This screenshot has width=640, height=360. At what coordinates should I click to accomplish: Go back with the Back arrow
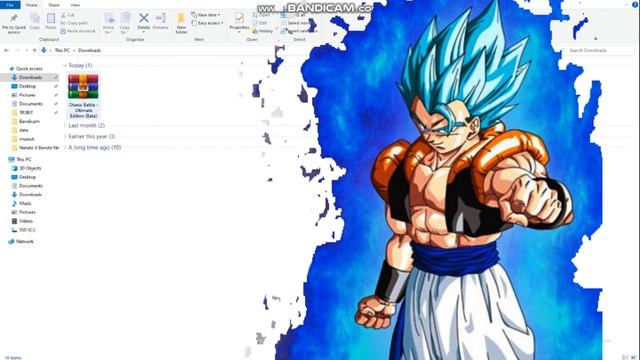pos(7,50)
